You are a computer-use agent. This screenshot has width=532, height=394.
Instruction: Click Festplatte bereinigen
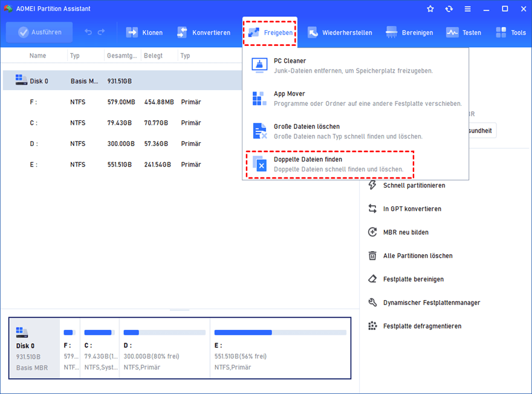[414, 279]
